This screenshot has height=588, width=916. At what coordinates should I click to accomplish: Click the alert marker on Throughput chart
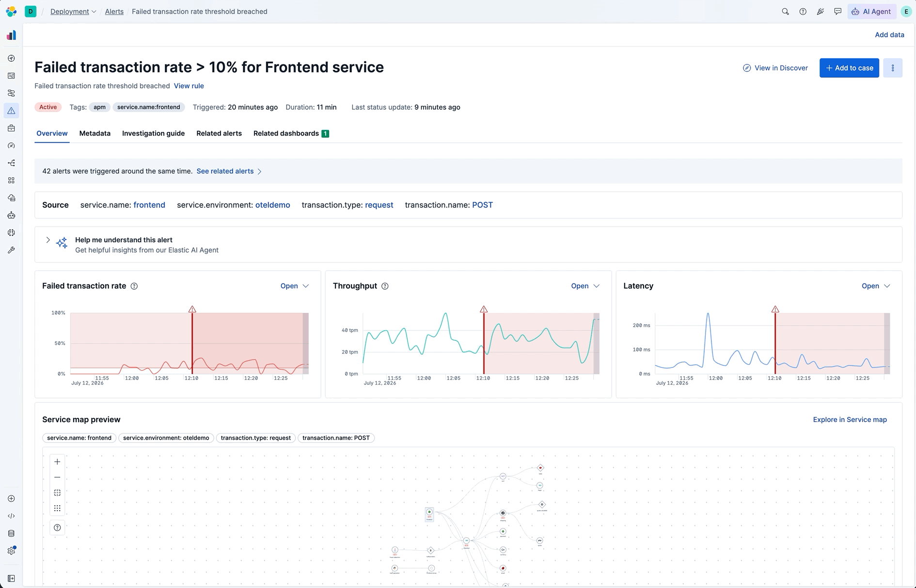tap(484, 309)
